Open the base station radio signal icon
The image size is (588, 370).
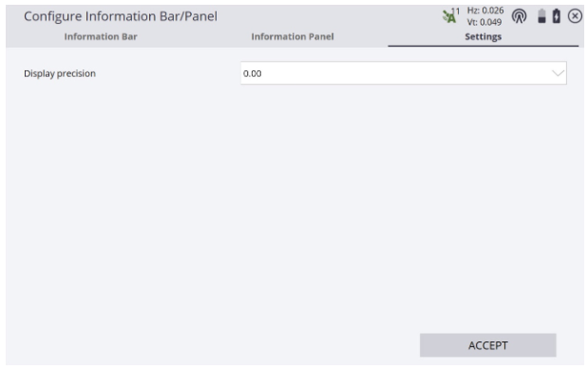pos(519,16)
